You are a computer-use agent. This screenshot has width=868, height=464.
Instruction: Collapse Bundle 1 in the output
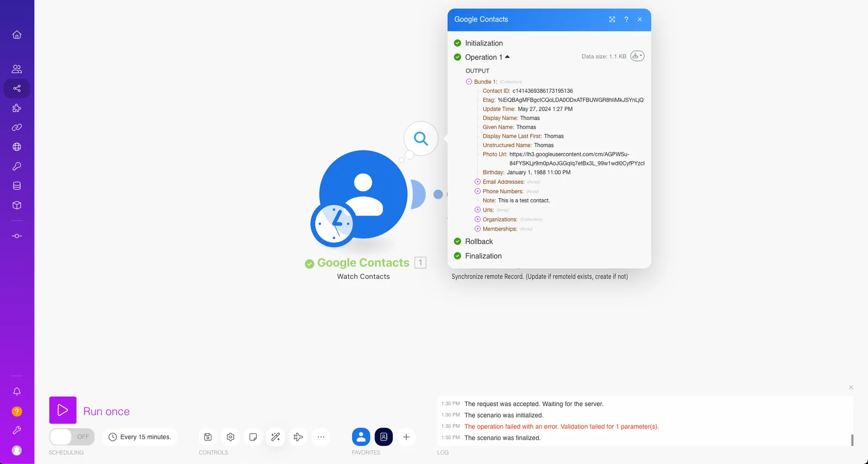coord(469,82)
